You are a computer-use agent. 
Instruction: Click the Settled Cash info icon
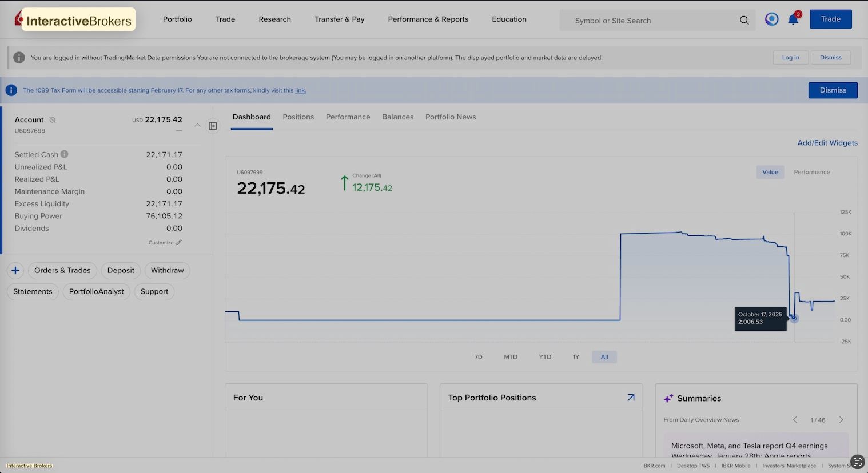coord(65,154)
